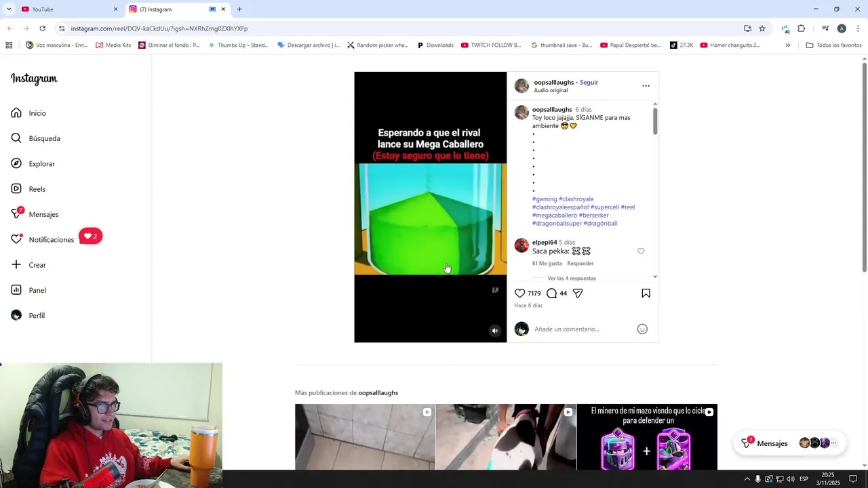Screen dimensions: 868x488
Task: Click comments panel scrollbar thumb
Action: pyautogui.click(x=655, y=121)
